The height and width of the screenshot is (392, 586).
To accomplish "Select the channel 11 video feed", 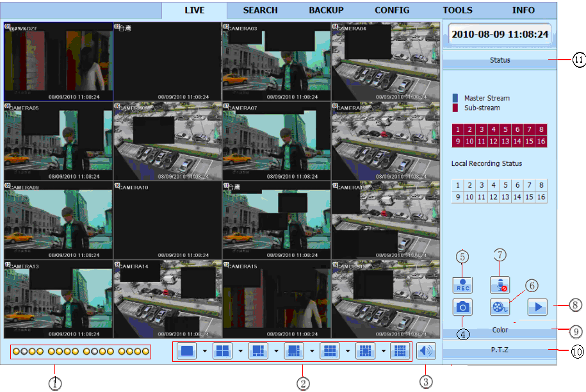I will pyautogui.click(x=277, y=220).
